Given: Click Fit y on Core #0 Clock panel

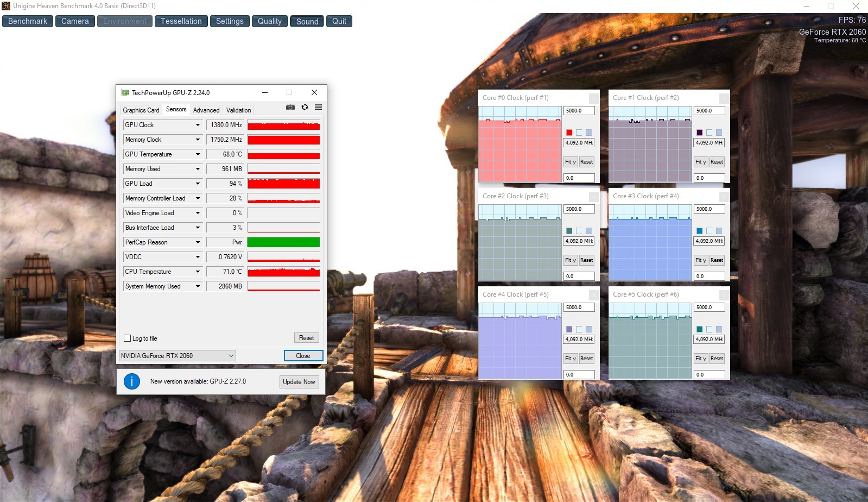Looking at the screenshot, I should (x=571, y=162).
